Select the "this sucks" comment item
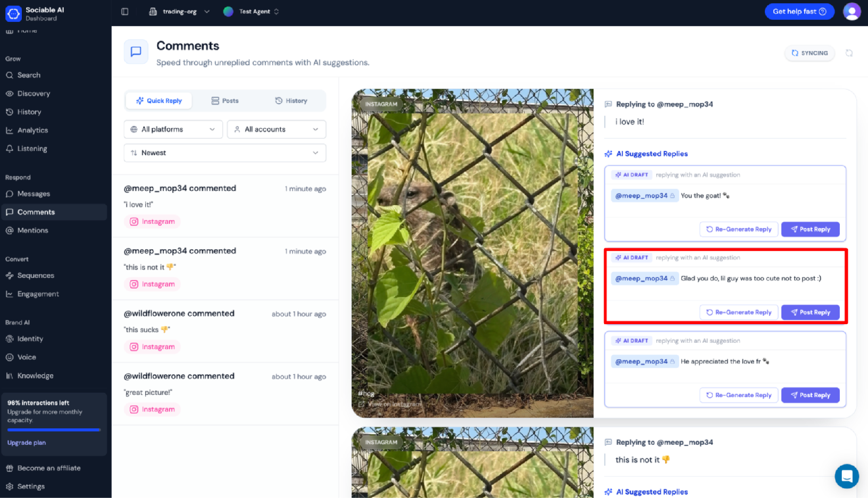 tap(225, 331)
